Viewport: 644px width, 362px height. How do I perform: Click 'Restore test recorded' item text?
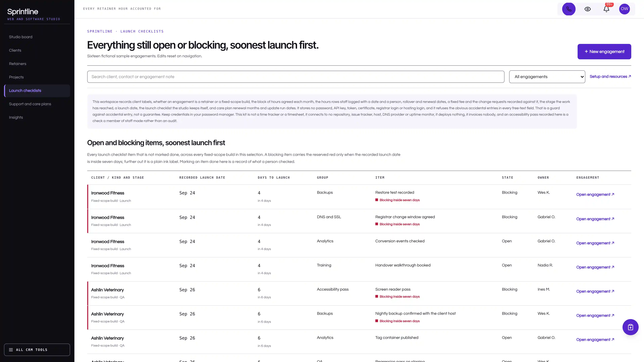(x=394, y=193)
